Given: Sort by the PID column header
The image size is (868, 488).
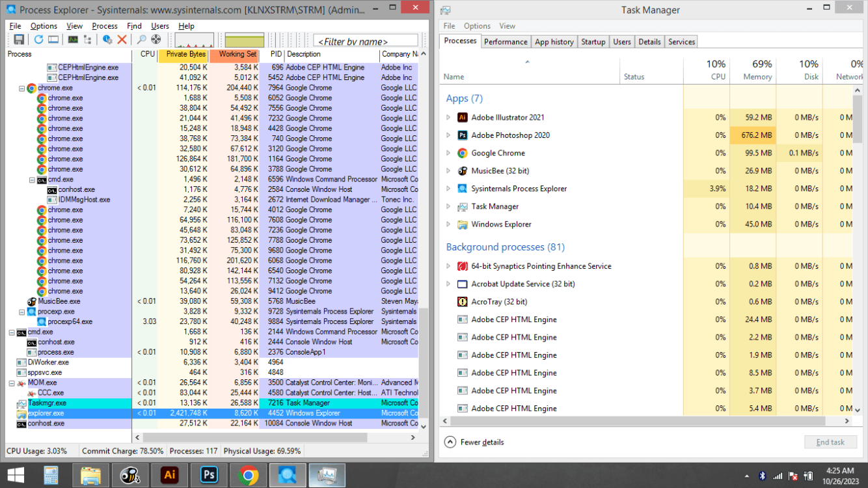Looking at the screenshot, I should [272, 55].
